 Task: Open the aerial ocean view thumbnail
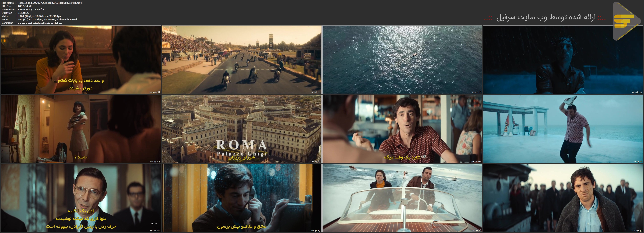click(x=402, y=60)
